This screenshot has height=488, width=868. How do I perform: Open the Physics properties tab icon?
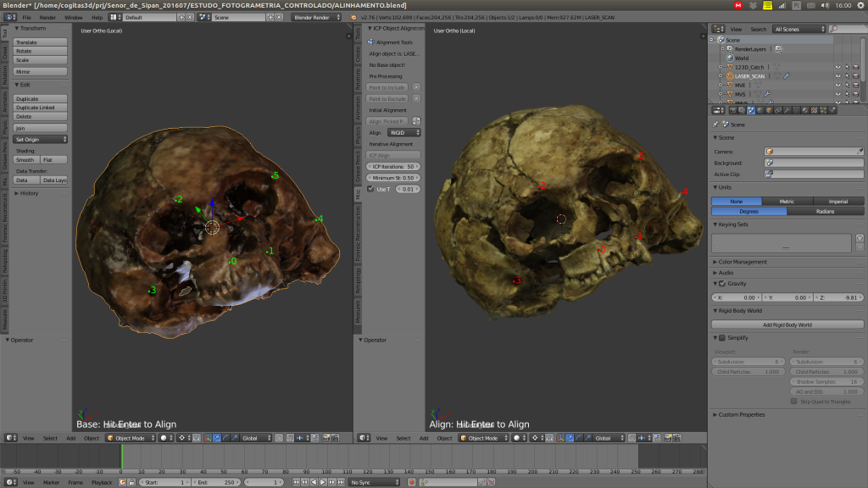point(832,111)
